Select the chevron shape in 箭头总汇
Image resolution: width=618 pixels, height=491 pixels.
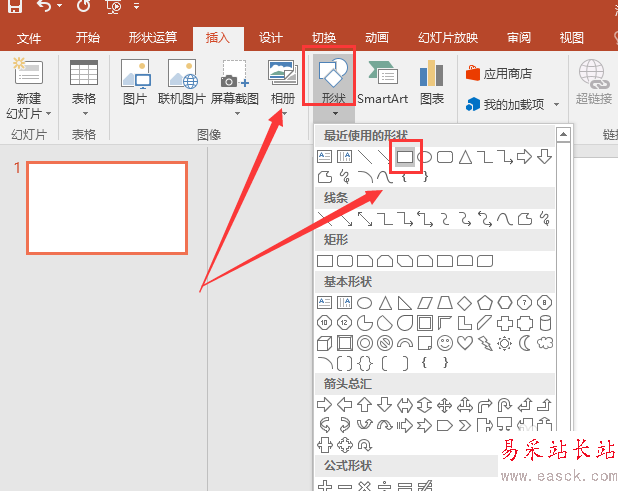tap(465, 425)
